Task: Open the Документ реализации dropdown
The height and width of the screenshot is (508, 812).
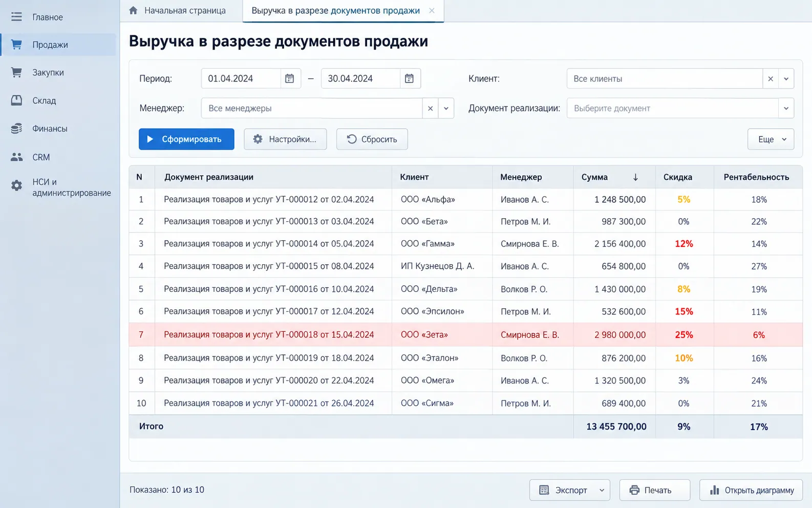Action: pyautogui.click(x=786, y=108)
